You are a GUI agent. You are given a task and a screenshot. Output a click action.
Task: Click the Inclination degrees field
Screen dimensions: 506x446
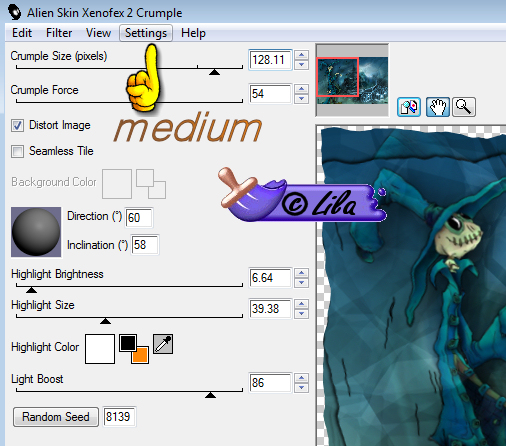145,245
